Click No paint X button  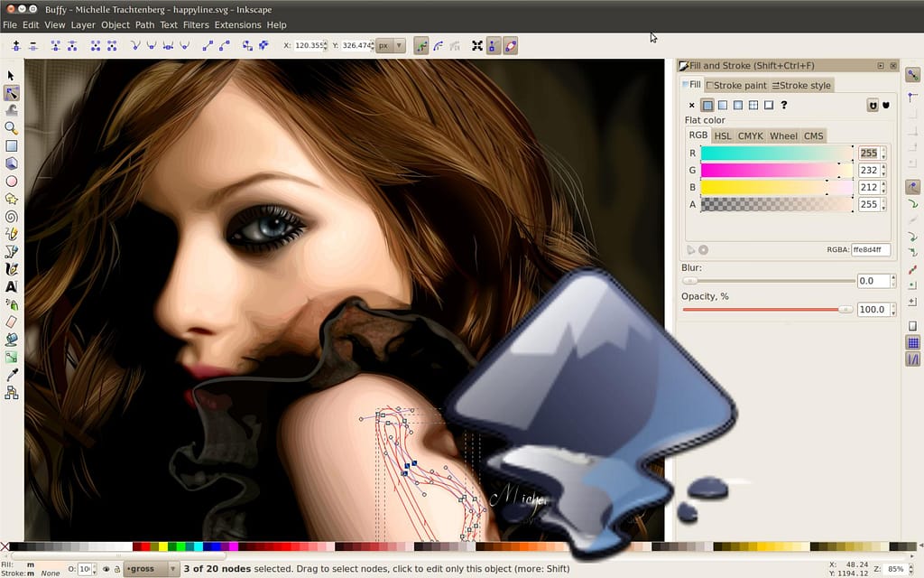tap(692, 106)
